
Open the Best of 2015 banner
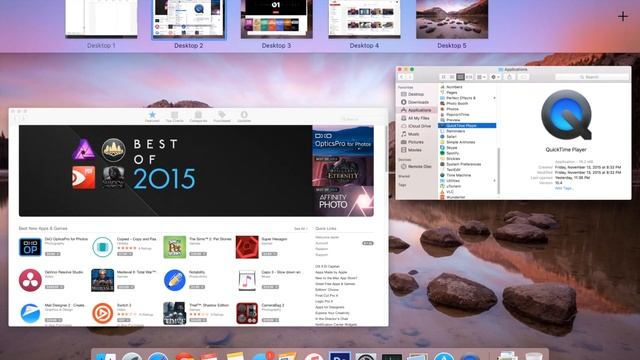click(x=165, y=171)
